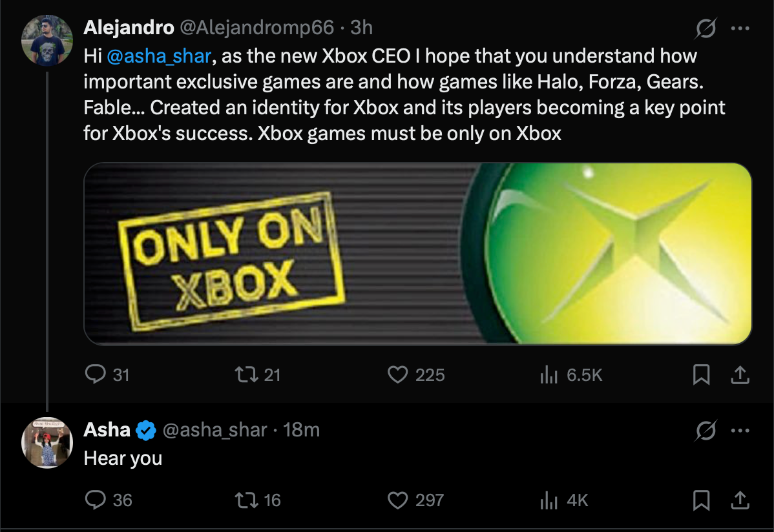Open Grok icon on Asha's reply
This screenshot has height=532, width=774.
(706, 431)
